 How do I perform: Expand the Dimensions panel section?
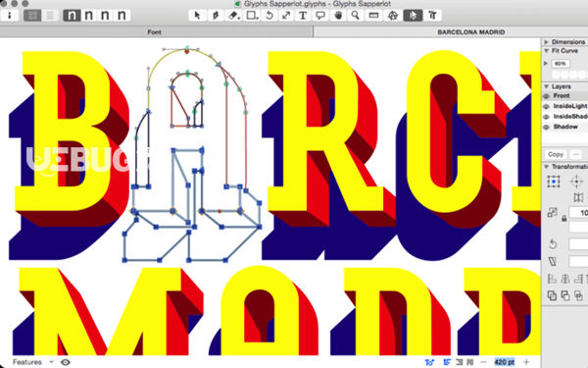(x=547, y=41)
